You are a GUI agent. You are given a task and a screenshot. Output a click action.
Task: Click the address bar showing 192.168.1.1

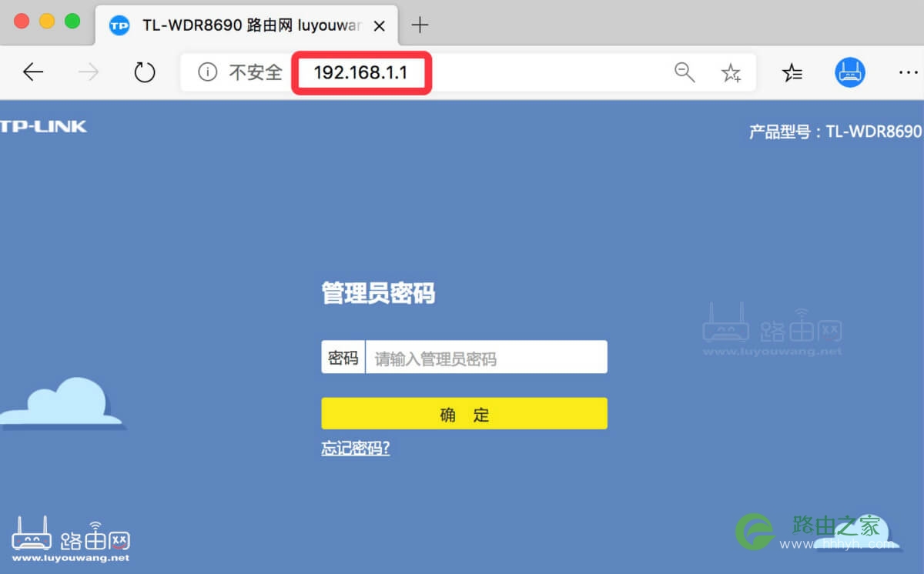point(361,72)
